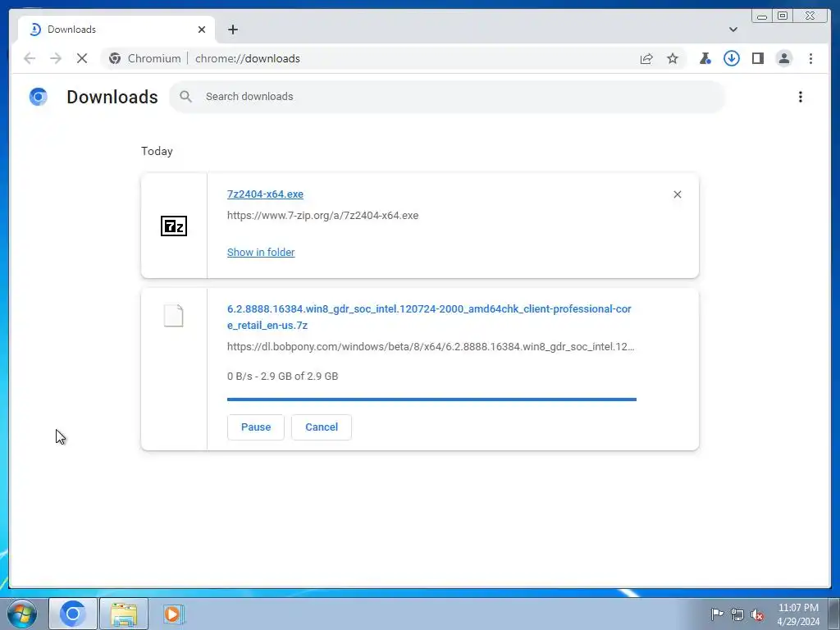The width and height of the screenshot is (840, 630).
Task: Click Chromium in the taskbar
Action: 73,614
